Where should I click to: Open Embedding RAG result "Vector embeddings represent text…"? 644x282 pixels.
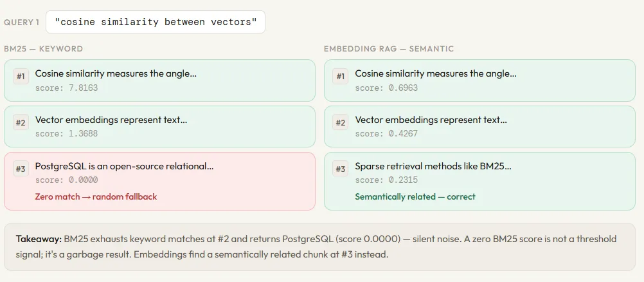pyautogui.click(x=431, y=120)
